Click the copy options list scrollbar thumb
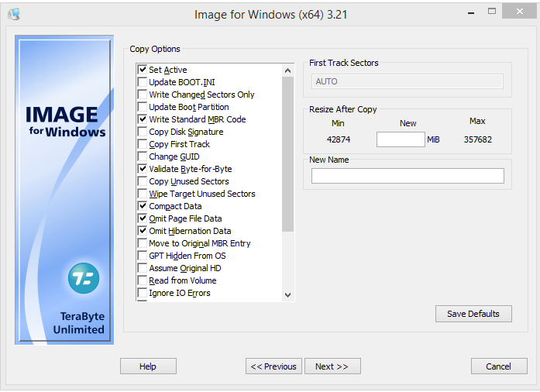Screen dimensions: 540x392 pos(288,154)
